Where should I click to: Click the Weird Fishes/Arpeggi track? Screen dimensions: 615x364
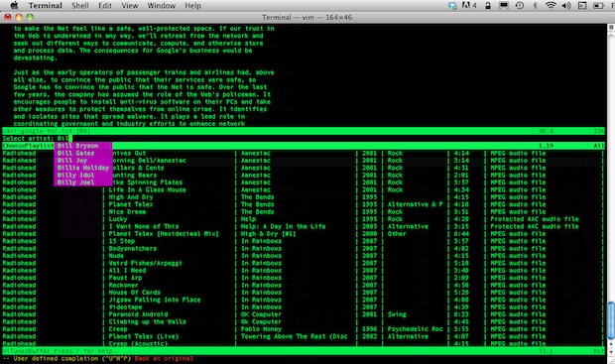click(145, 263)
